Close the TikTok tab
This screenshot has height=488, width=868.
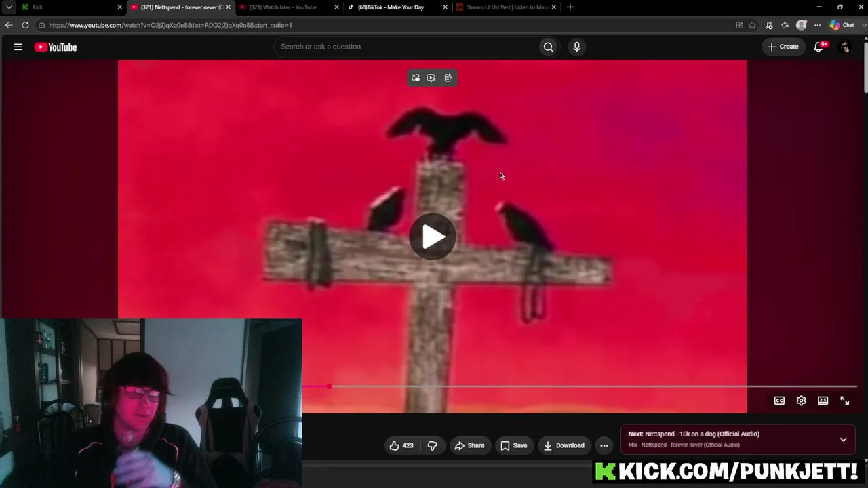(445, 7)
